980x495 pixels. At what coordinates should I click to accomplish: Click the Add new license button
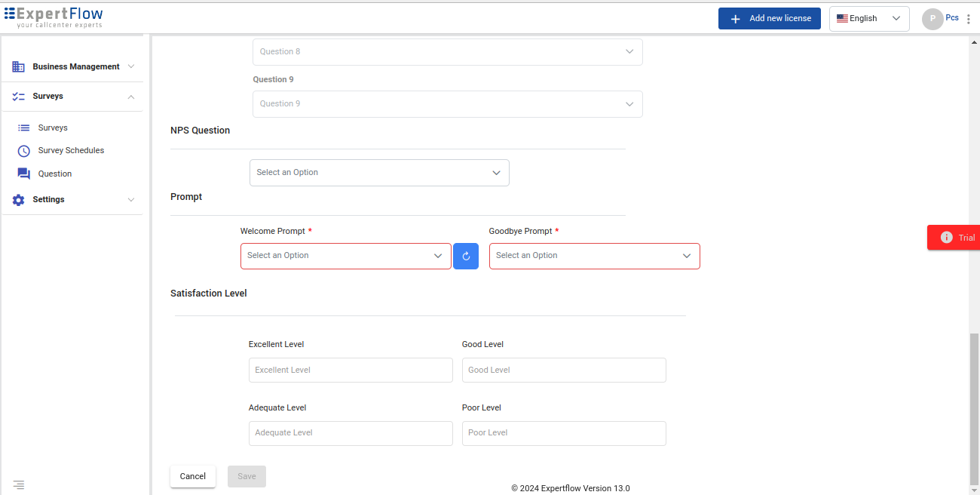[769, 19]
